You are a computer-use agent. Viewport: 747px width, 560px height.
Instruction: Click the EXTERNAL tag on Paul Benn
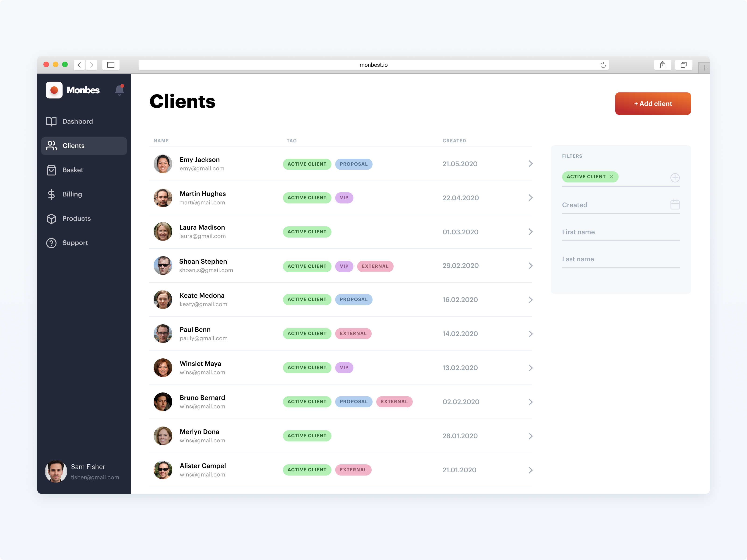click(x=353, y=333)
